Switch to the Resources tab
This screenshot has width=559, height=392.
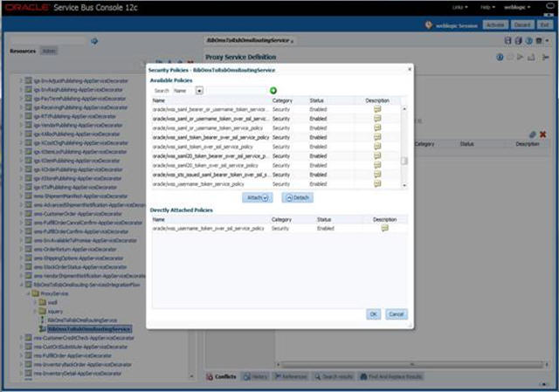23,52
